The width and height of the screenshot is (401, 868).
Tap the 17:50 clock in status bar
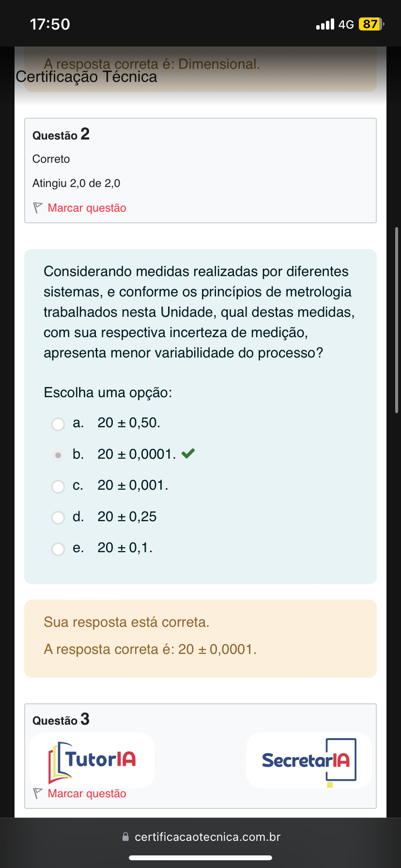coord(50,24)
